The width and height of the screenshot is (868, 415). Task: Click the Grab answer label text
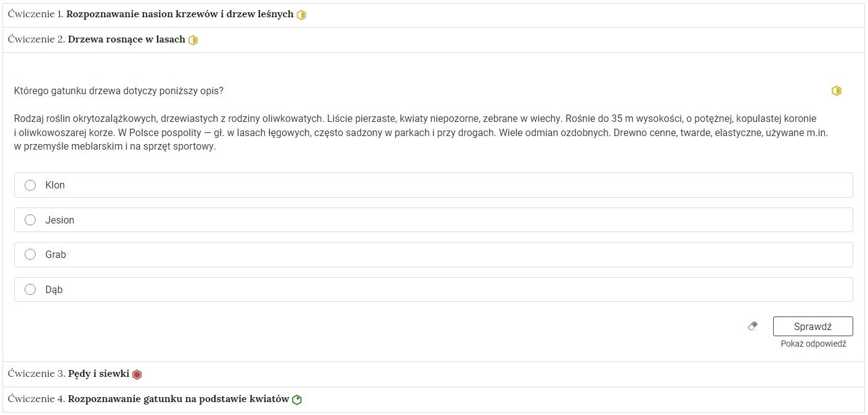click(x=55, y=254)
